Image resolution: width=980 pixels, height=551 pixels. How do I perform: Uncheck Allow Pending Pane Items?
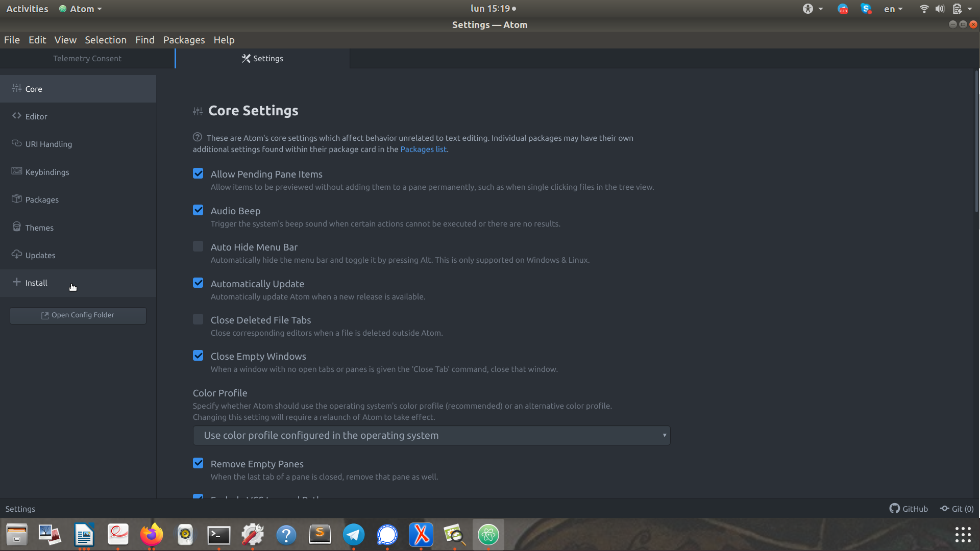coord(198,173)
